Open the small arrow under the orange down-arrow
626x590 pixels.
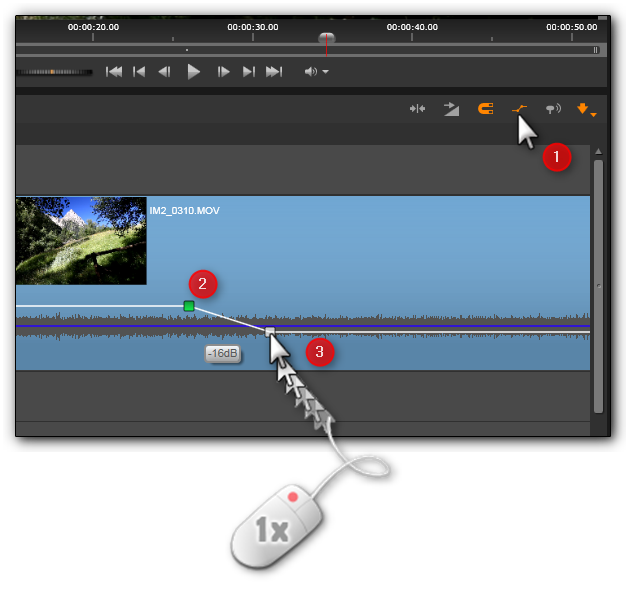pyautogui.click(x=593, y=115)
